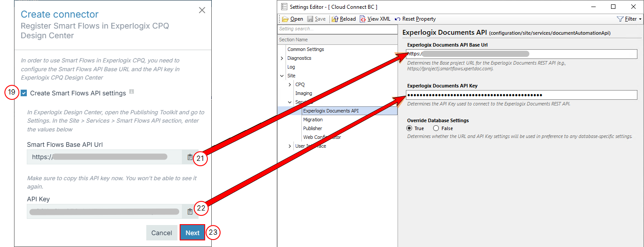The image size is (644, 247).
Task: Open the Filter dropdown in Settings Editor
Action: pos(630,19)
